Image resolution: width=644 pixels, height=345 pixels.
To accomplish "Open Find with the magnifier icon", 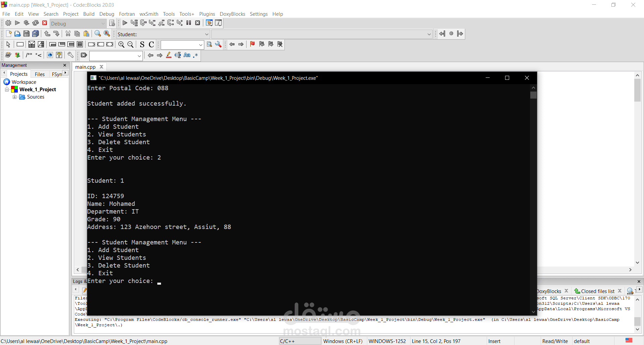I will click(98, 34).
